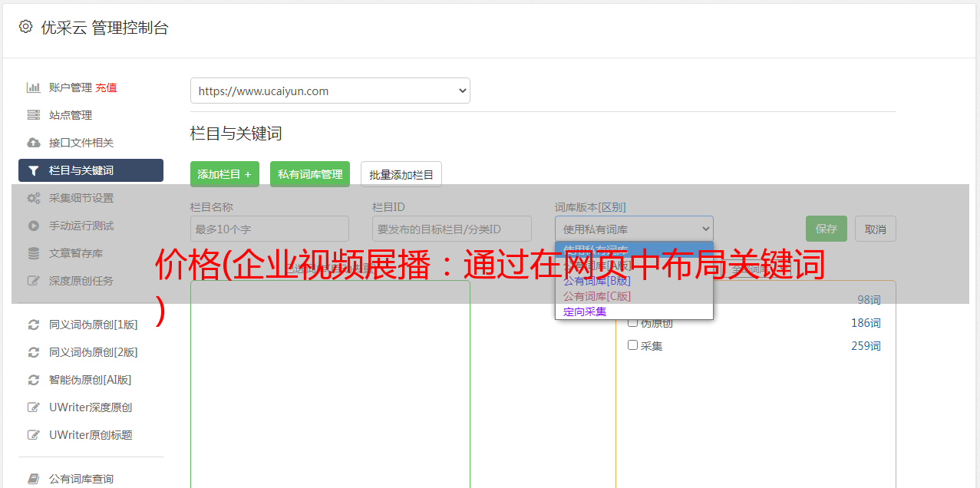Click the 优采云 管理控制台 header title
This screenshot has width=980, height=488.
(x=104, y=28)
